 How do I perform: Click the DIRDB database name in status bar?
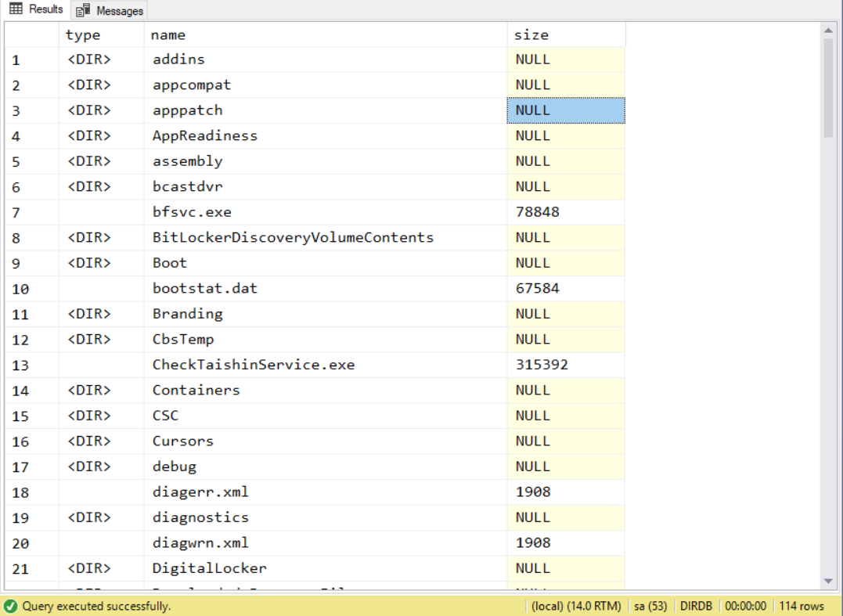click(x=690, y=606)
